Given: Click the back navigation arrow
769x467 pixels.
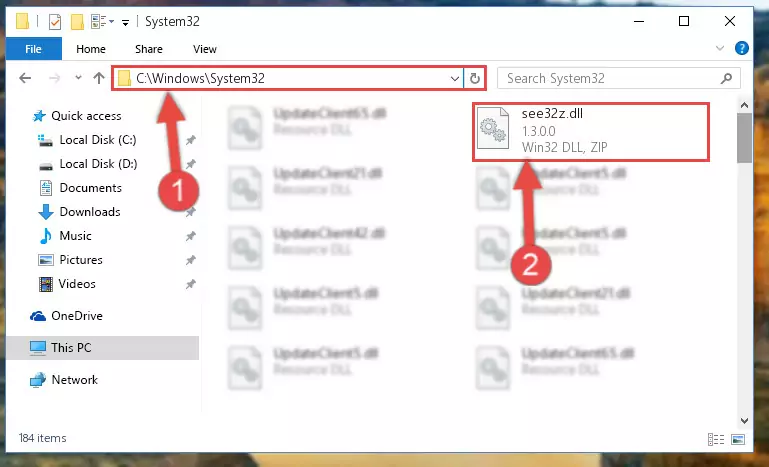Looking at the screenshot, I should [x=25, y=78].
